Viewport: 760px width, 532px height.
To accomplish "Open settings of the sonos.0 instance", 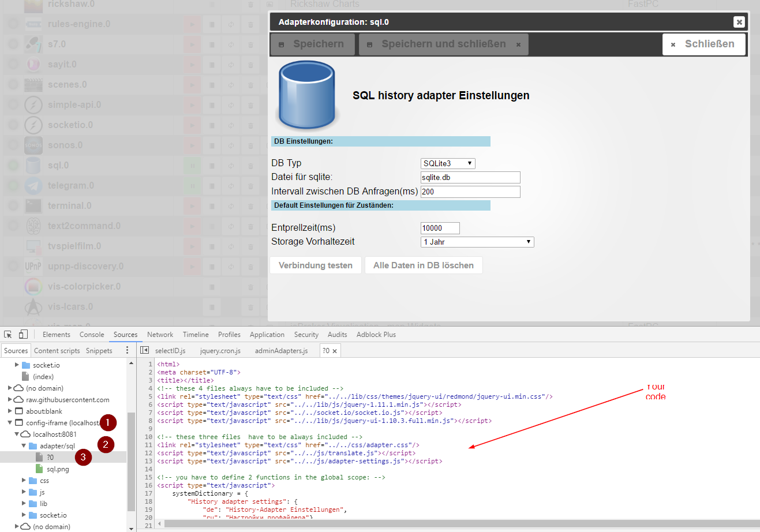I will (x=212, y=145).
